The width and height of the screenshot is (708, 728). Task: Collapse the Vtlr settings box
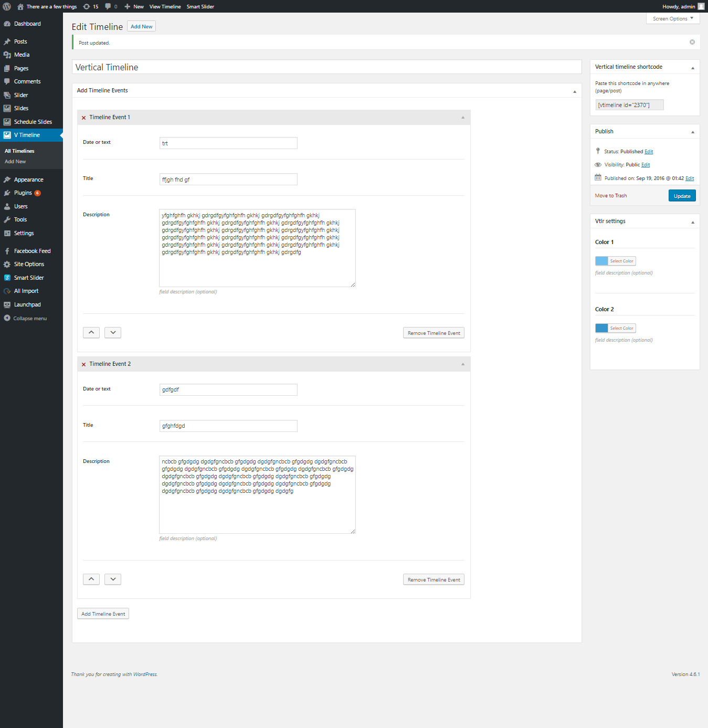pos(693,222)
